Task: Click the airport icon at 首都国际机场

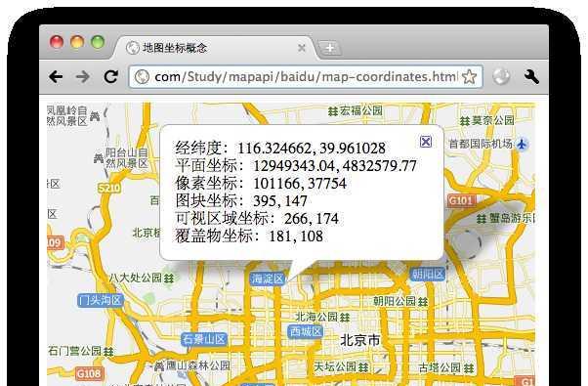Action: [522, 144]
